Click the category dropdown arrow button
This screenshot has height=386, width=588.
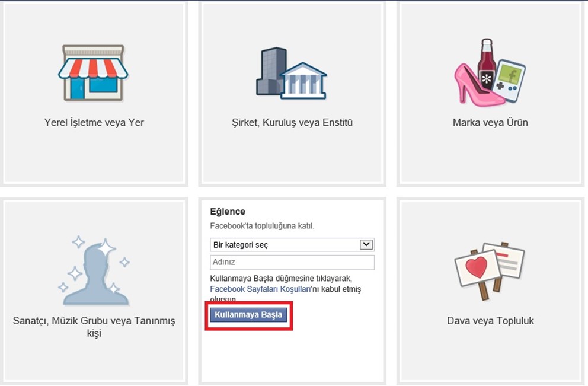tap(366, 244)
